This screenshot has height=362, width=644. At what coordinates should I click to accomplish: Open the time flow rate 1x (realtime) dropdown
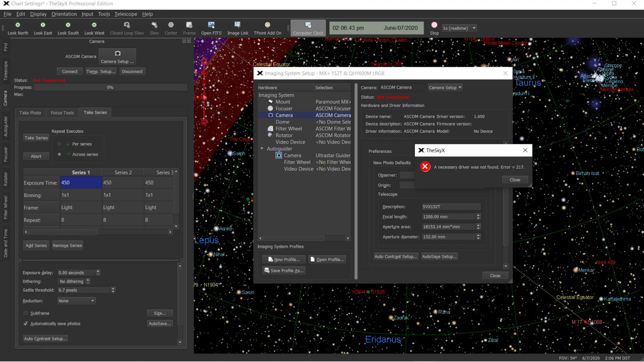pos(459,28)
